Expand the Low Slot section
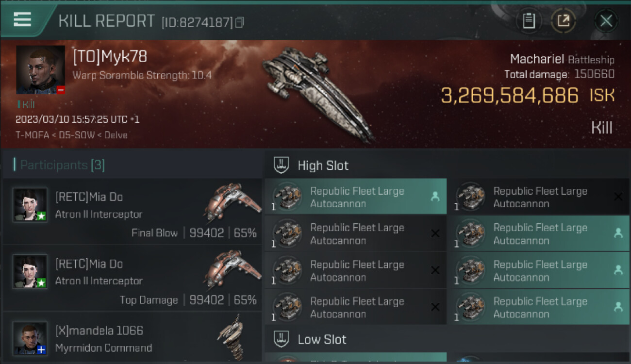 point(322,339)
